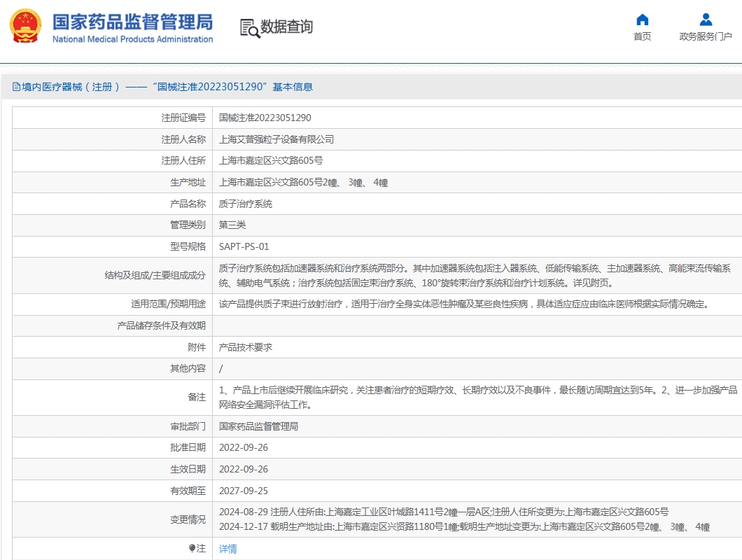Select the 注册证编号 row label
The height and width of the screenshot is (560, 742).
coord(183,118)
